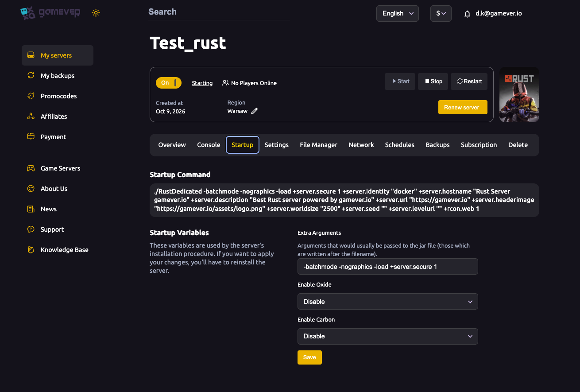Viewport: 580px width, 392px height.
Task: View the Subscription tab
Action: pyautogui.click(x=479, y=145)
